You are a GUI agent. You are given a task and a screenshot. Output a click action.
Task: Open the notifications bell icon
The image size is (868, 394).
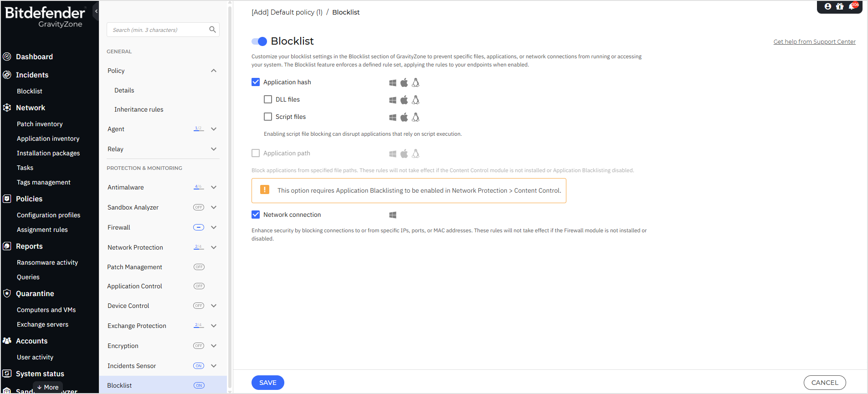[x=851, y=6]
